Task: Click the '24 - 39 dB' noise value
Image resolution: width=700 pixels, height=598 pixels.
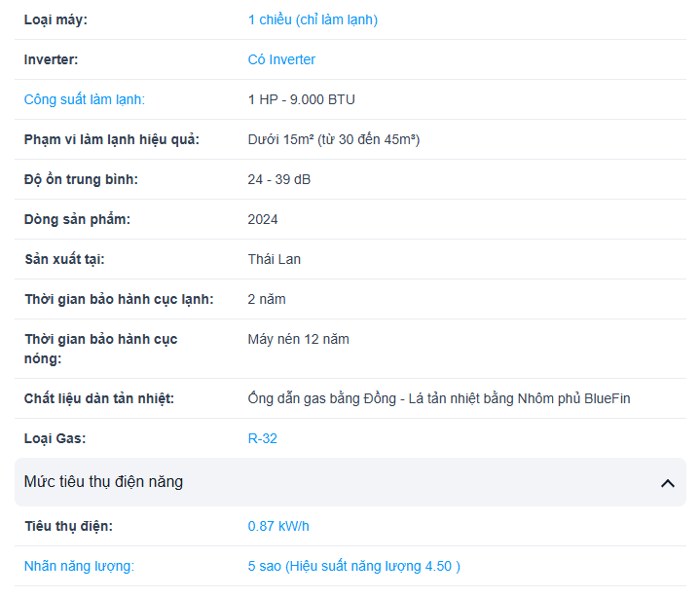Action: [279, 179]
